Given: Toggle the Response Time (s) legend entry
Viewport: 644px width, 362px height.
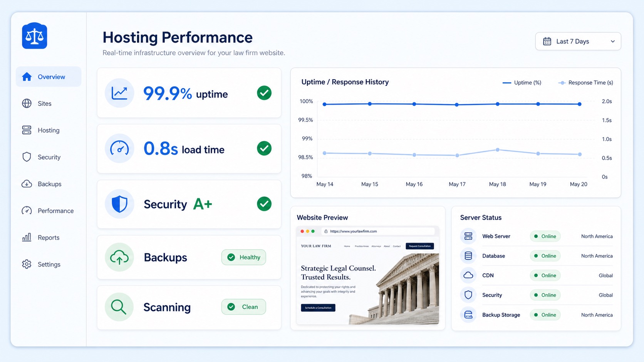Looking at the screenshot, I should click(586, 83).
